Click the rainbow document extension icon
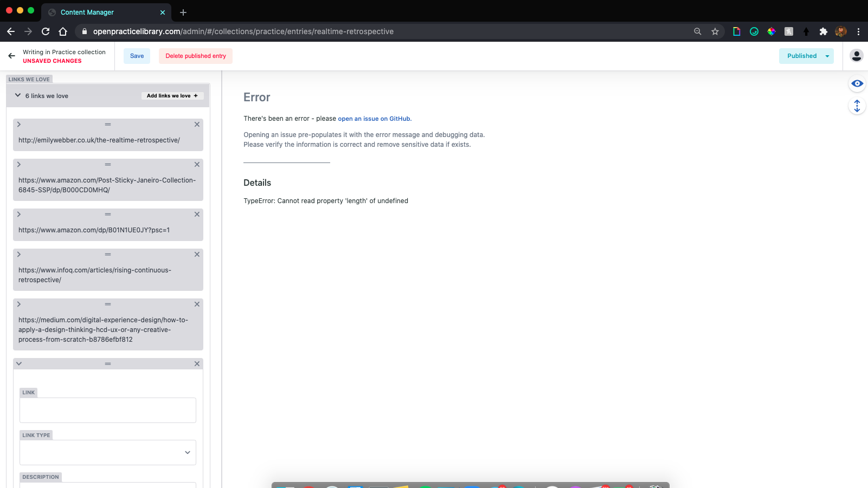The height and width of the screenshot is (488, 868). tap(736, 31)
